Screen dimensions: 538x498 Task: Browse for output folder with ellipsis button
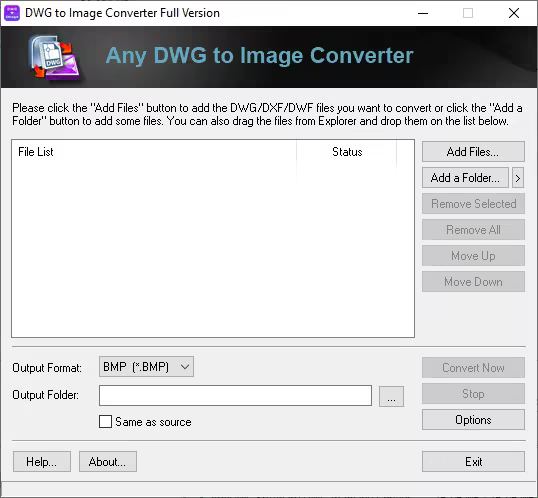click(391, 397)
